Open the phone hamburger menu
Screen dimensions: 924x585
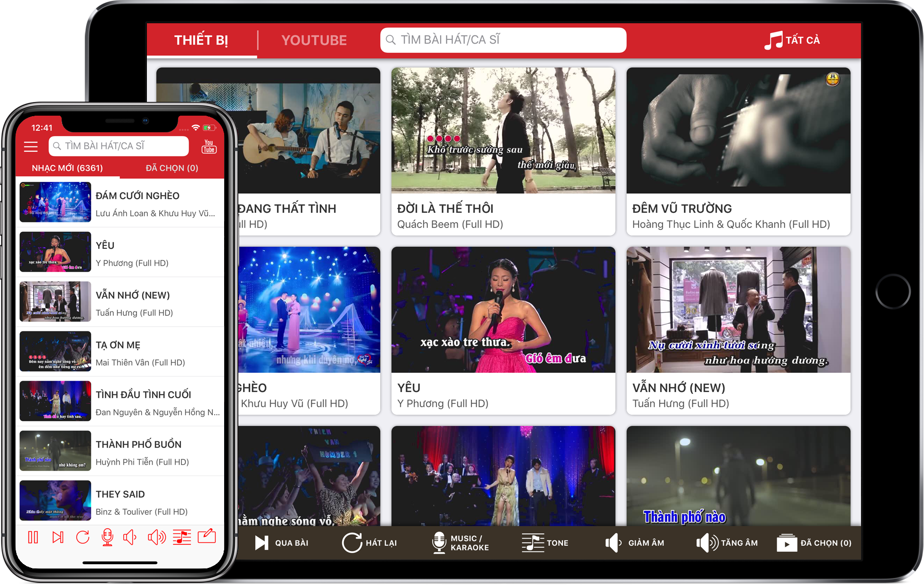[31, 146]
